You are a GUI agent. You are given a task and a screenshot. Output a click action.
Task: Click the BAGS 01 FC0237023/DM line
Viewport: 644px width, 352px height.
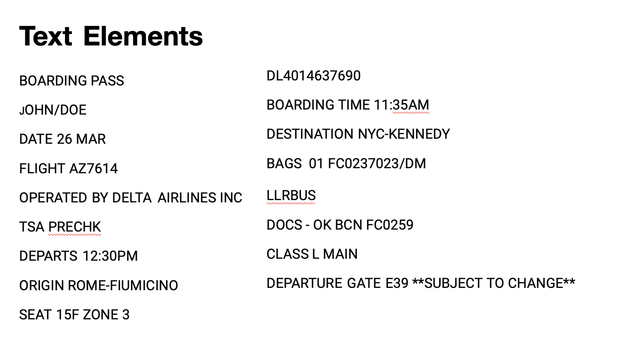click(346, 164)
